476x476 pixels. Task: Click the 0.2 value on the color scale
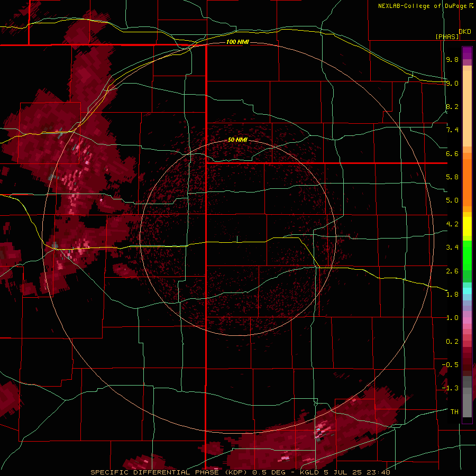(452, 342)
